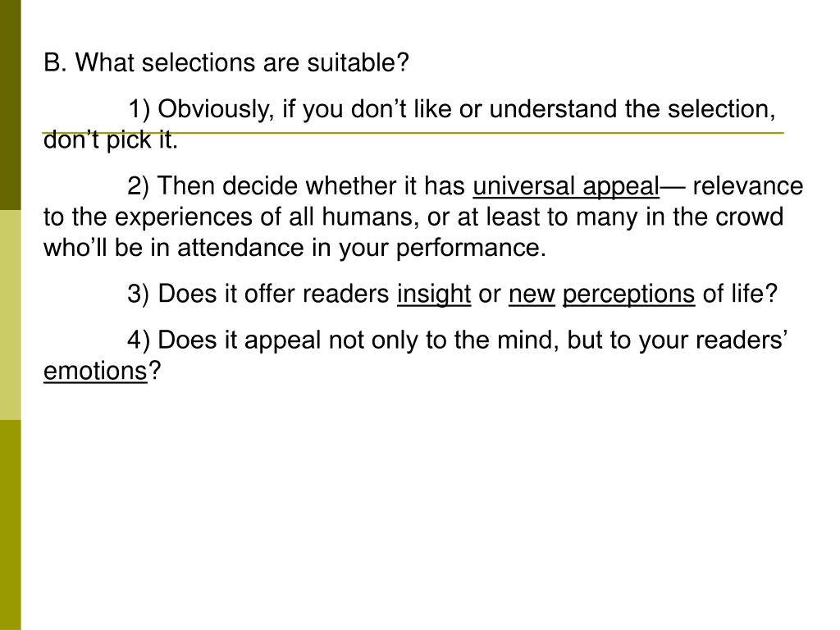840x630 pixels.
Task: Click the text '3) Does it offer readers'
Action: point(258,294)
